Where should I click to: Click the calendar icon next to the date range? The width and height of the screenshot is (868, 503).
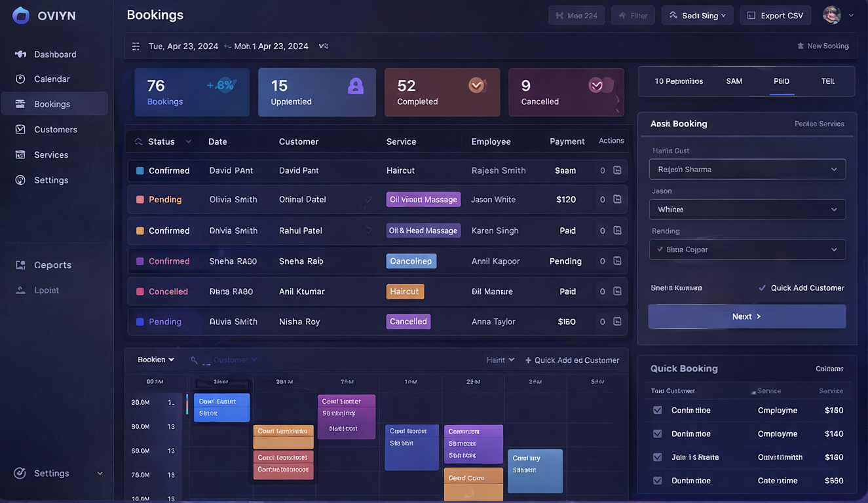(136, 46)
